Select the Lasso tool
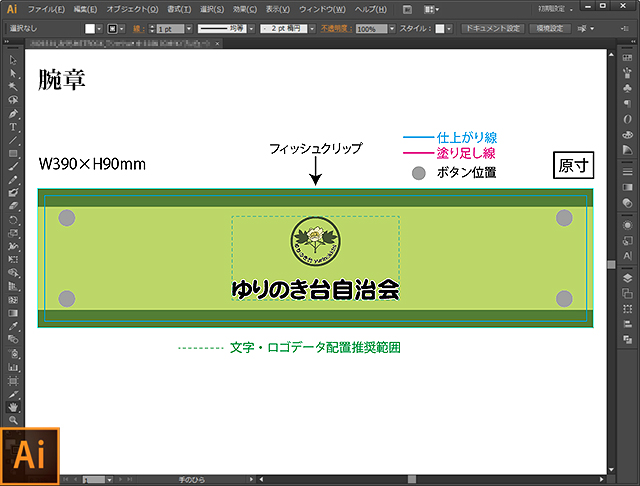The image size is (640, 486). point(13,100)
